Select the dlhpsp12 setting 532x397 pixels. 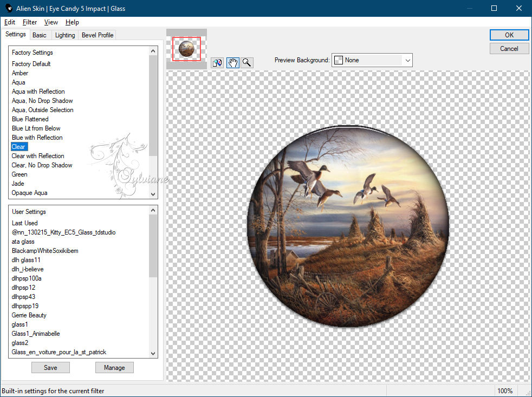pos(23,288)
